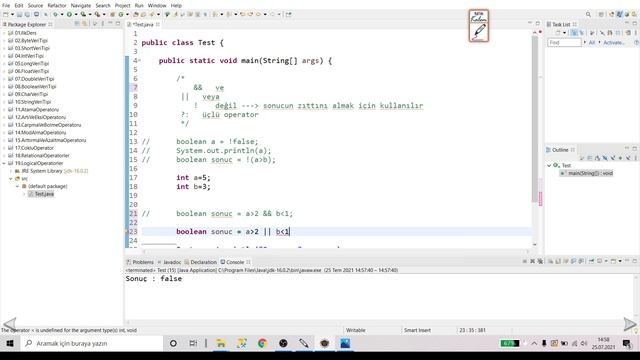Viewport: 640px width, 360px height.
Task: Switch to the Problems tab
Action: click(140, 262)
